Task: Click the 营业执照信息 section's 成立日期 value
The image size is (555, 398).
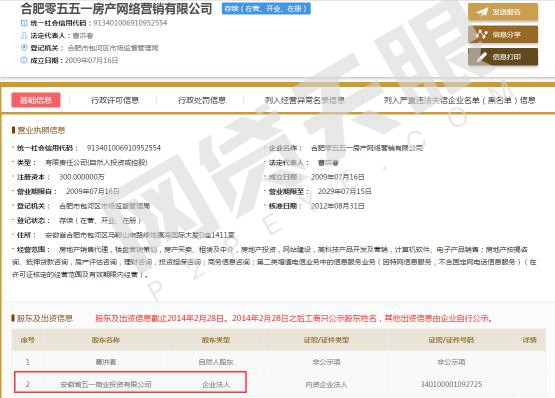Action: (x=337, y=177)
